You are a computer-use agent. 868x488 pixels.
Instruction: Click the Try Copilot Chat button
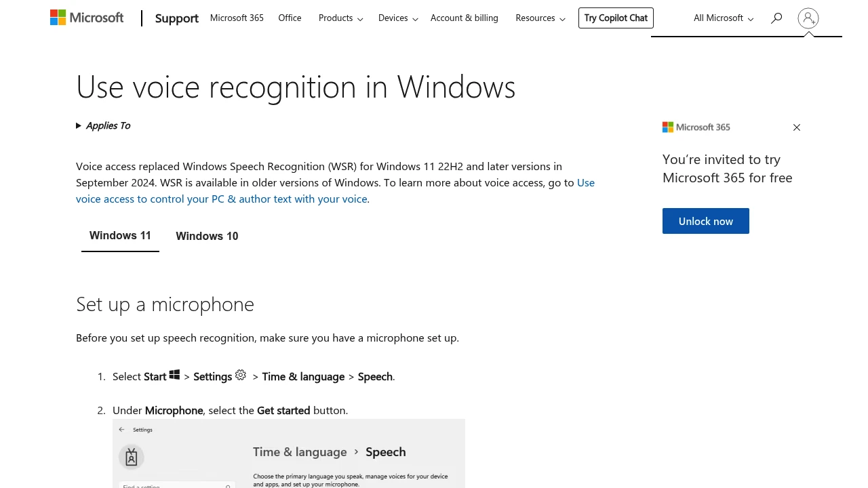616,18
